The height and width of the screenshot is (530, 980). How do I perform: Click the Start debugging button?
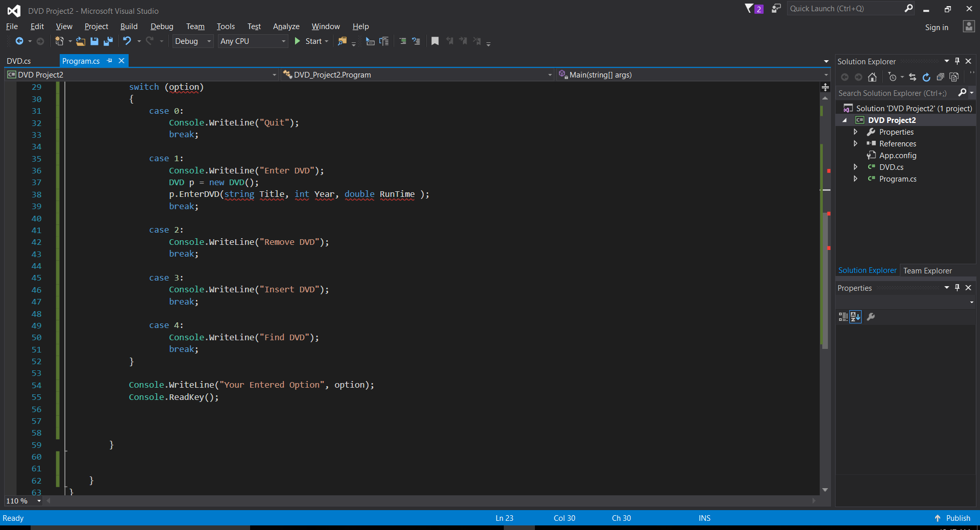pos(309,41)
